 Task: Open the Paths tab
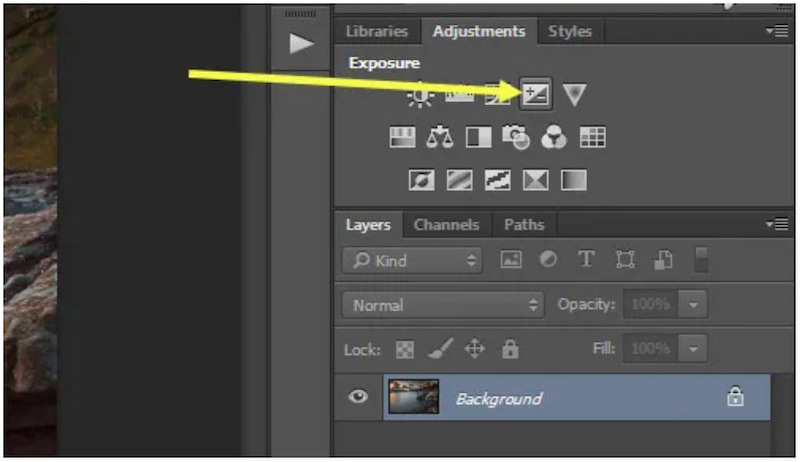pos(524,225)
